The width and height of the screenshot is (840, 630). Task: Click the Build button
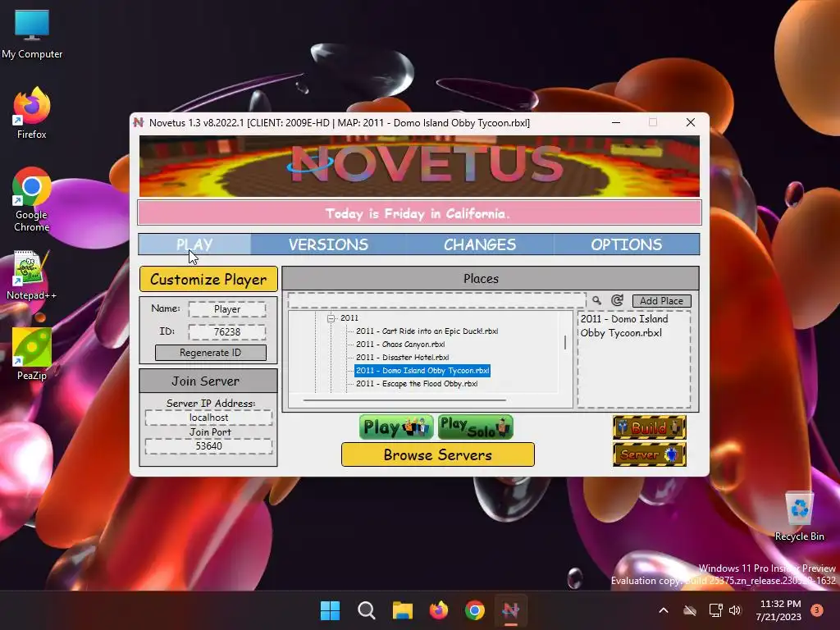(x=650, y=427)
